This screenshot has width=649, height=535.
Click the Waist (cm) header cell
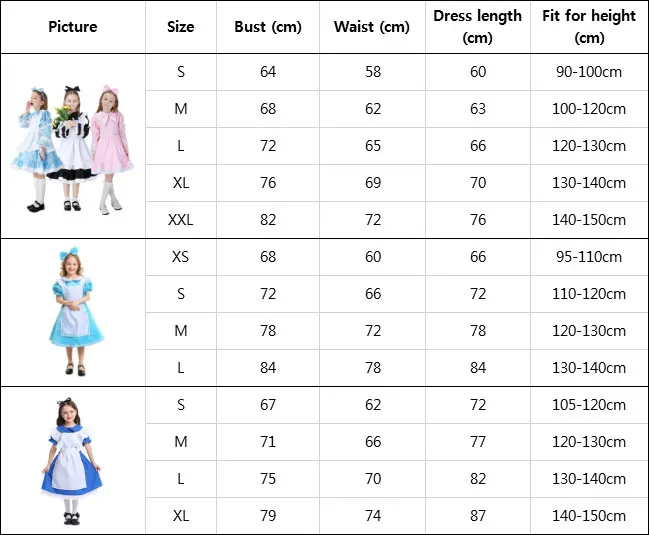[372, 27]
